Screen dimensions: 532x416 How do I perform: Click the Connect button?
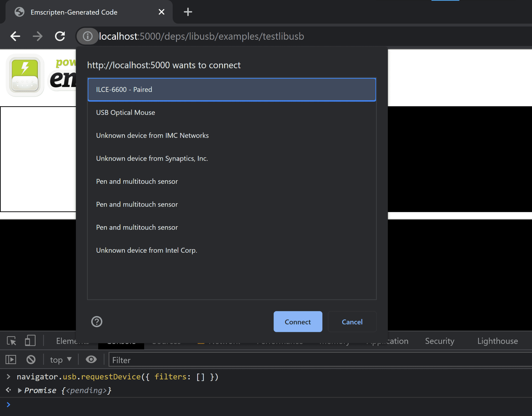298,321
